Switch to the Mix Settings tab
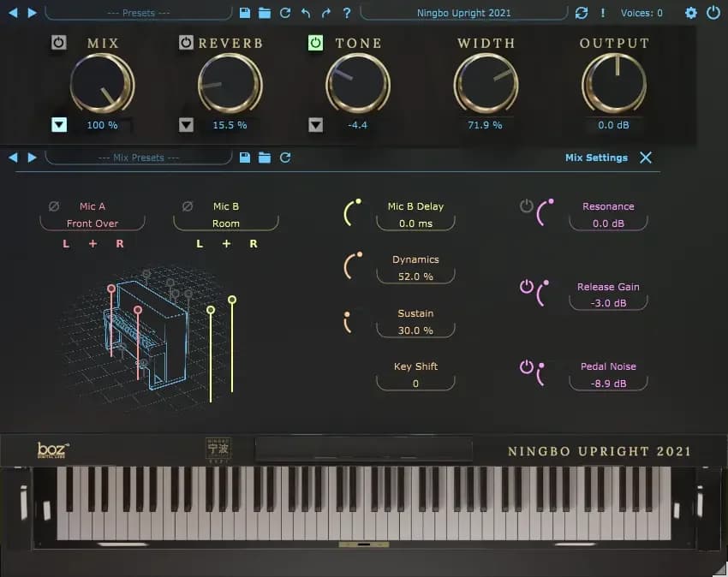The height and width of the screenshot is (577, 728). click(598, 158)
